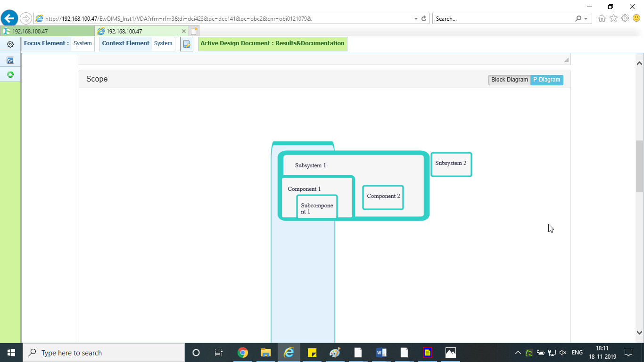Open a new browser tab
This screenshot has height=362, width=644.
click(194, 31)
